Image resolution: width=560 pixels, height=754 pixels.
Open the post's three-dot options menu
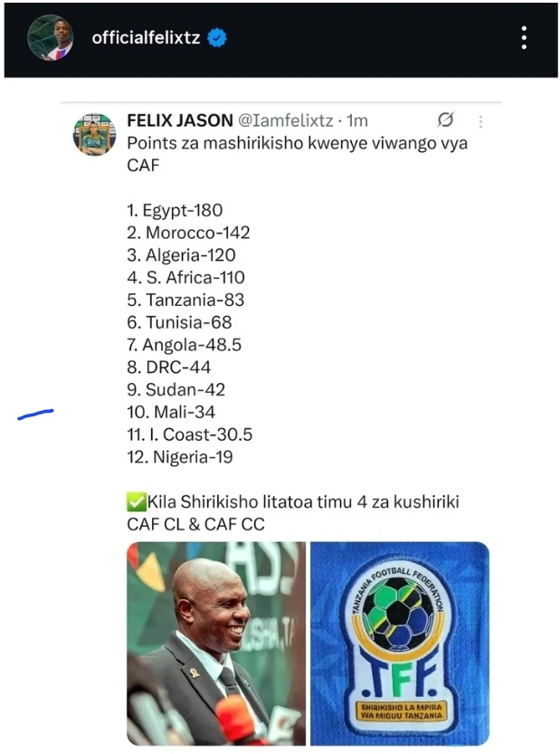coord(524,38)
